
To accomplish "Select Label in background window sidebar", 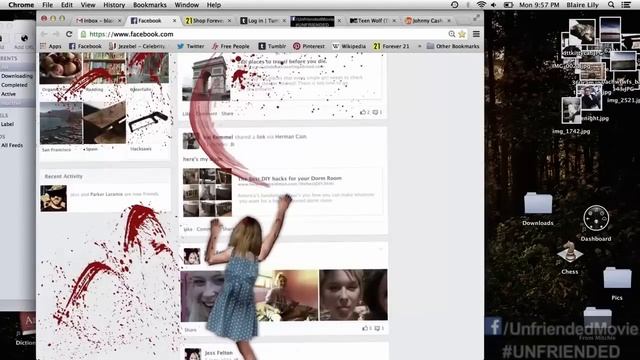I will (7, 124).
